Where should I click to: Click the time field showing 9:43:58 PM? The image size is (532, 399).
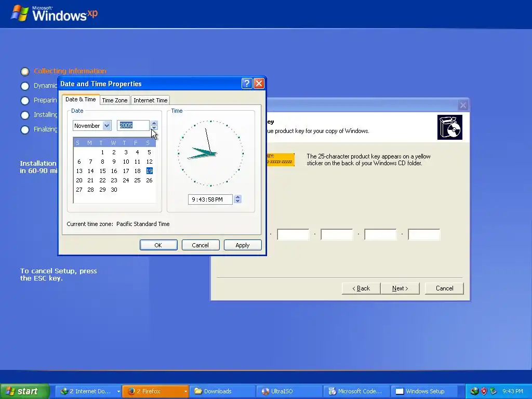[210, 199]
